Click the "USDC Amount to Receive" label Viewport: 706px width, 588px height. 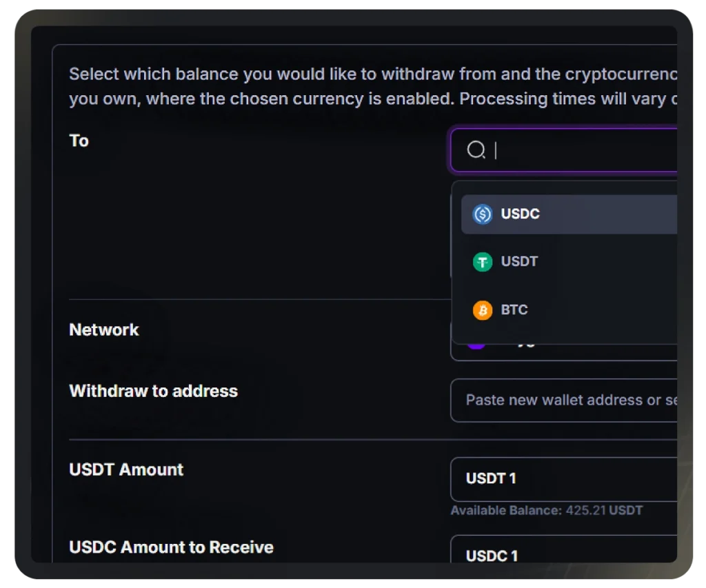(x=171, y=547)
